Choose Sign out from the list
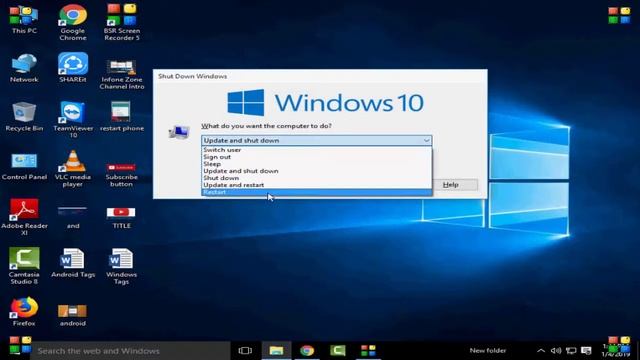Image resolution: width=640 pixels, height=360 pixels. point(317,157)
